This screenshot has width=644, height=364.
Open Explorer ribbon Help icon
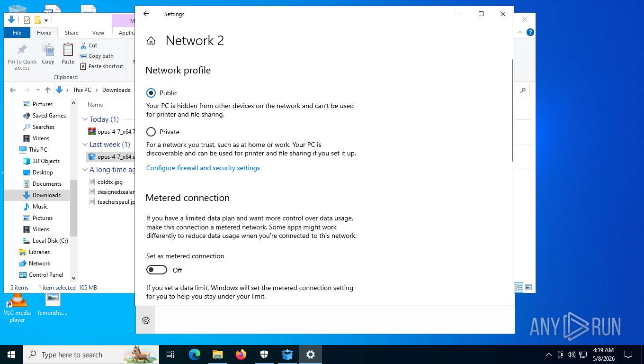530,32
